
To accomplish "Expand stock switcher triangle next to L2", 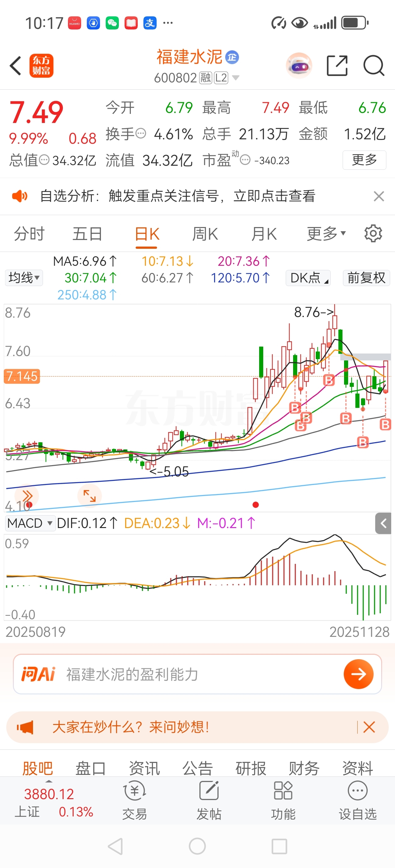I will [x=236, y=78].
